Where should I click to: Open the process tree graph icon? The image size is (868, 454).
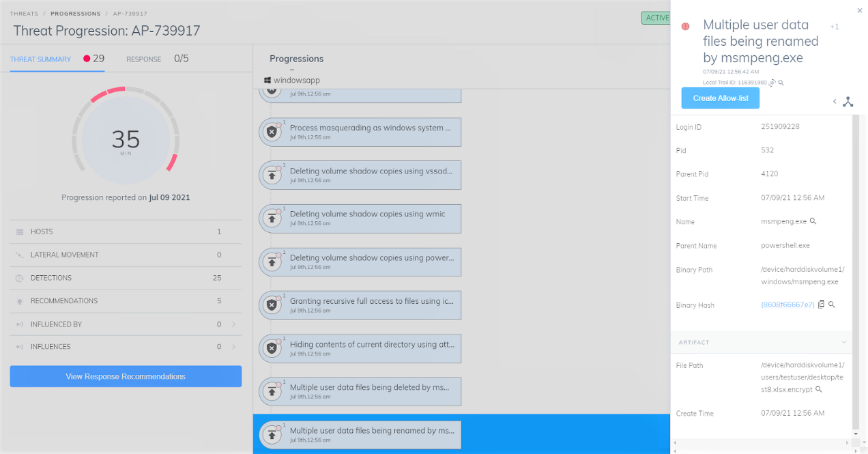pyautogui.click(x=848, y=102)
